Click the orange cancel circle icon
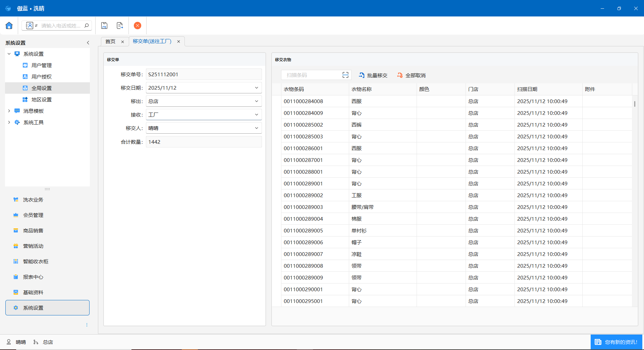Viewport: 644px width, 350px height. 138,26
